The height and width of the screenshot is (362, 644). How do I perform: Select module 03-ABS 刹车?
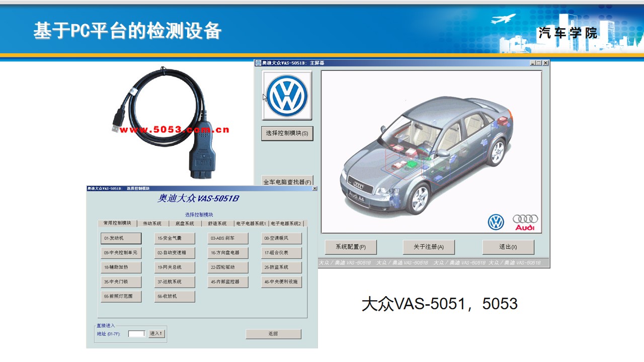pos(228,238)
